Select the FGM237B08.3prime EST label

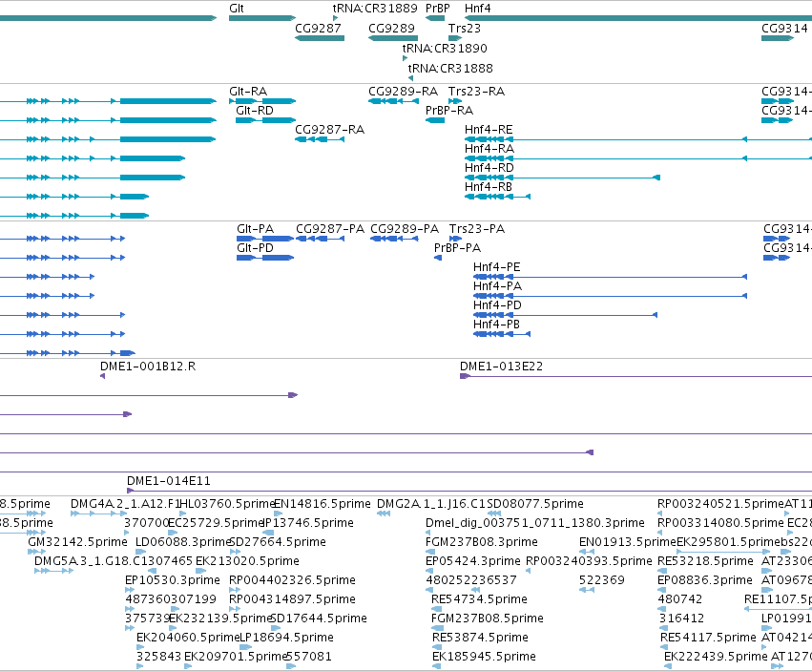coord(482,542)
